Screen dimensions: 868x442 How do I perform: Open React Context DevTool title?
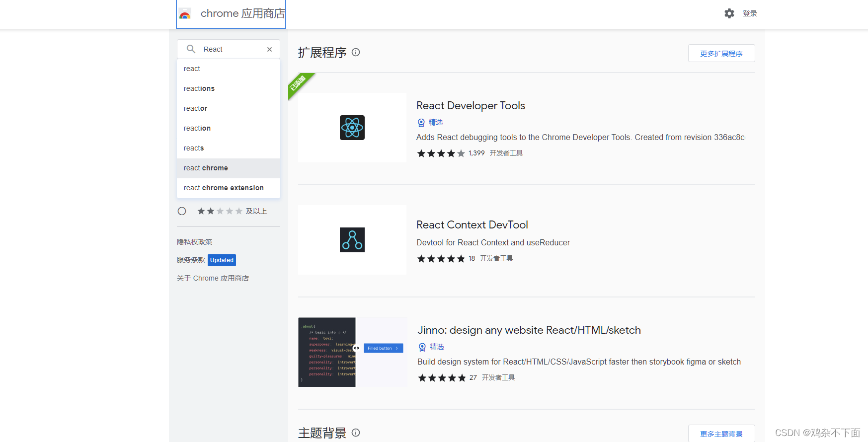click(x=472, y=225)
